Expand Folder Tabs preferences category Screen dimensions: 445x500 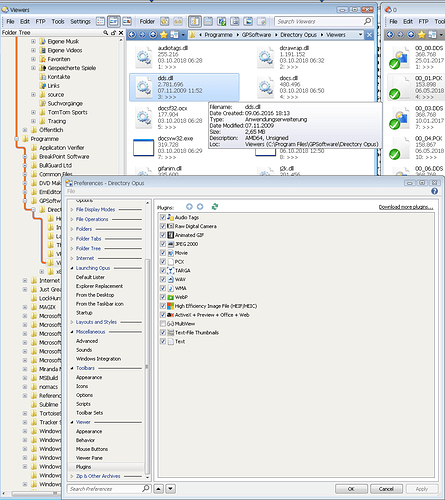pyautogui.click(x=72, y=239)
